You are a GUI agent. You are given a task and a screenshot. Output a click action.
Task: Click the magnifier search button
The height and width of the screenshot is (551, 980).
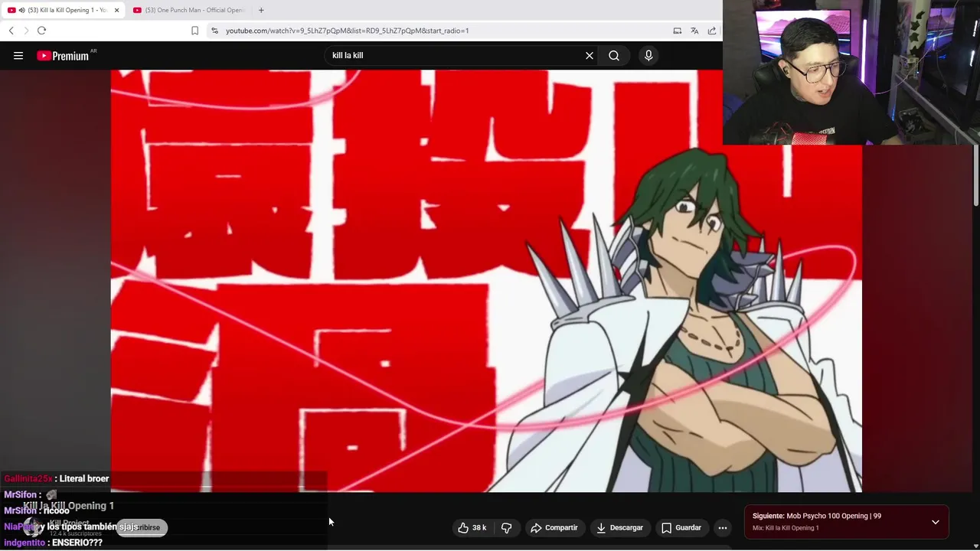click(x=614, y=55)
